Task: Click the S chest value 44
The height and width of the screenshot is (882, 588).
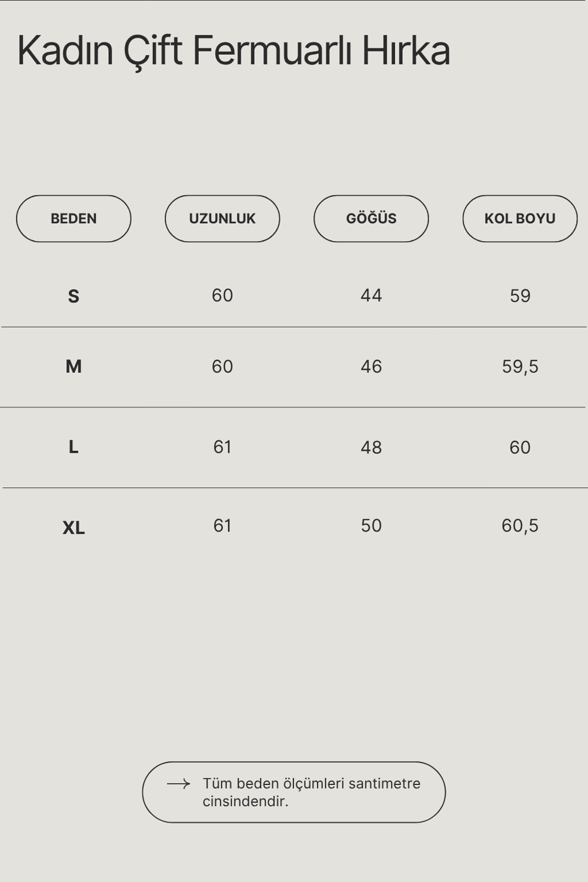Action: coord(371,295)
